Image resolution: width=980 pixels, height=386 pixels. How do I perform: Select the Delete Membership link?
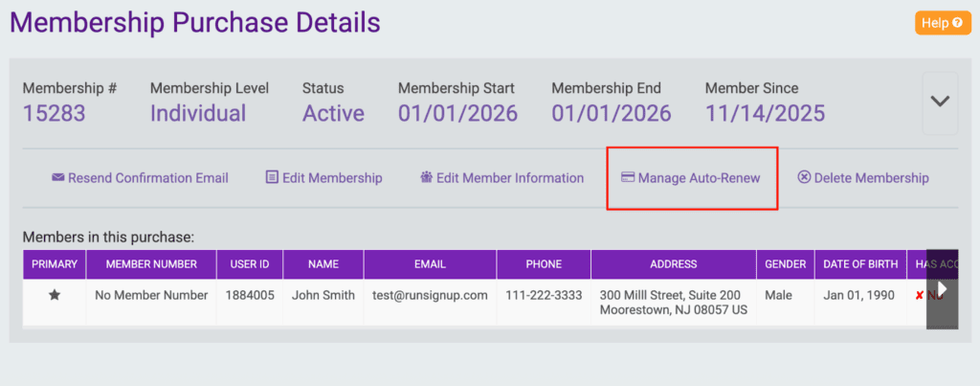(x=871, y=178)
